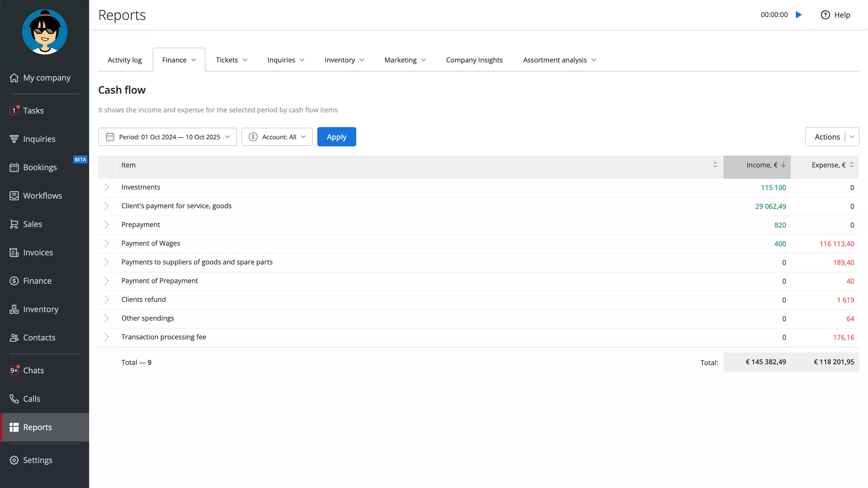The width and height of the screenshot is (868, 488).
Task: Apply the selected report filters
Action: point(336,137)
